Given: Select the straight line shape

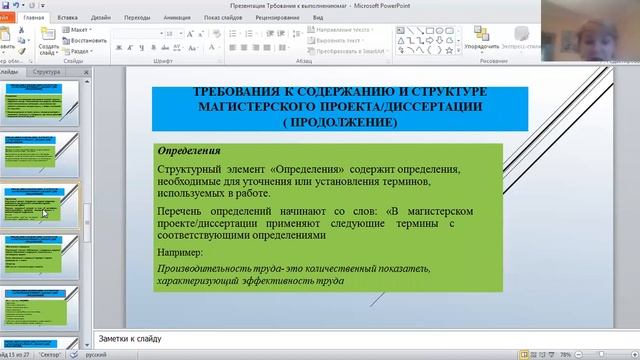Looking at the screenshot, I should click(410, 31).
